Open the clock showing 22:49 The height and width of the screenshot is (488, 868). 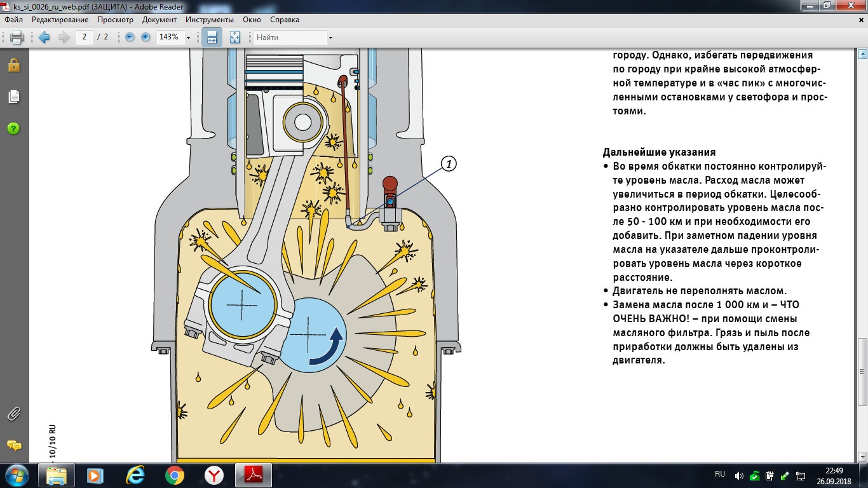tap(834, 475)
